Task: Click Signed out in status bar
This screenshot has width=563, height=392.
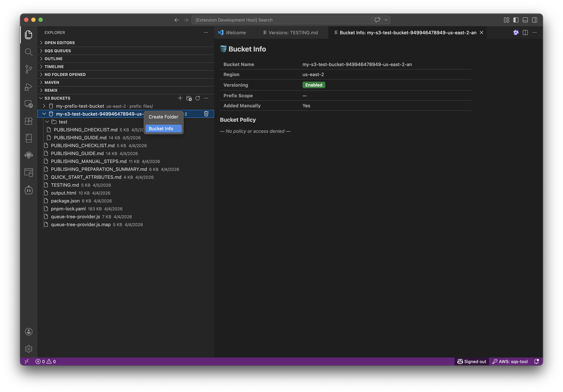Action: (472, 361)
